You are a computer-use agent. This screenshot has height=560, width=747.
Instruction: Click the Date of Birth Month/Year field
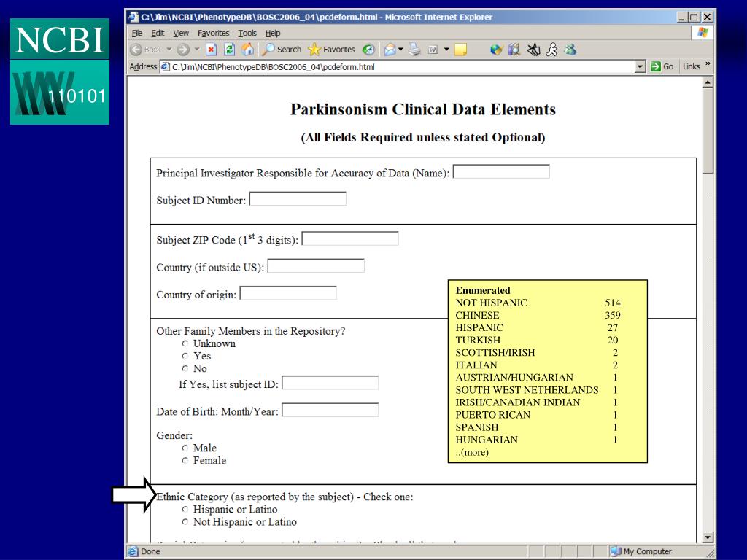click(330, 410)
